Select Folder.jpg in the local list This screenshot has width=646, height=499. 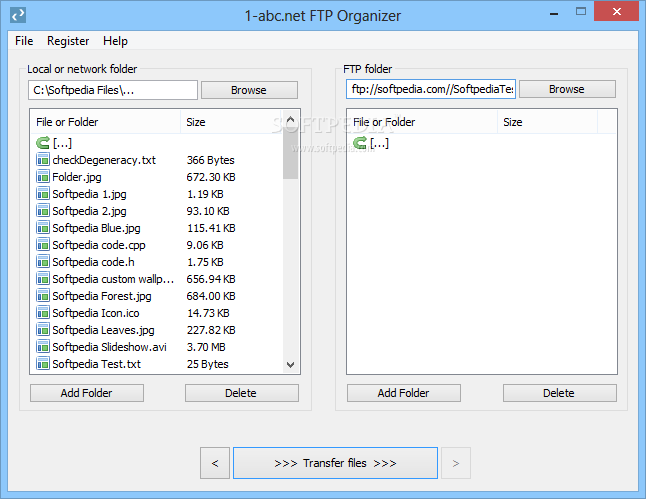[x=77, y=177]
